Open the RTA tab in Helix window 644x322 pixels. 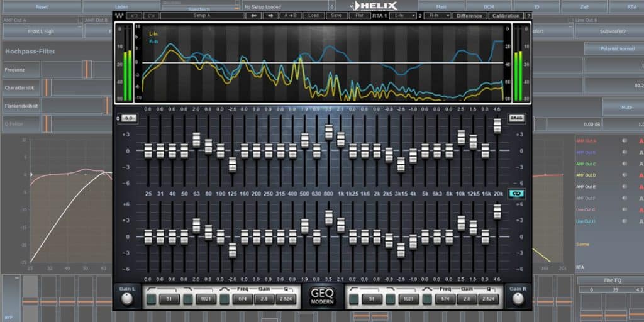627,6
